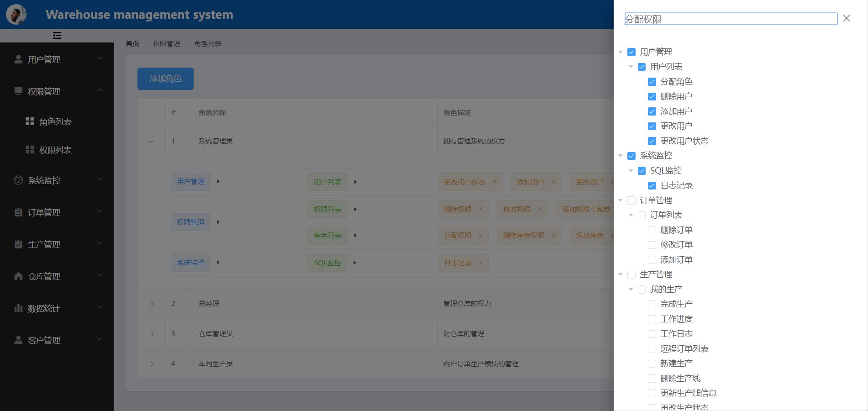868x411 pixels.
Task: Click the 生产管理 sidebar checklist icon
Action: [x=18, y=244]
